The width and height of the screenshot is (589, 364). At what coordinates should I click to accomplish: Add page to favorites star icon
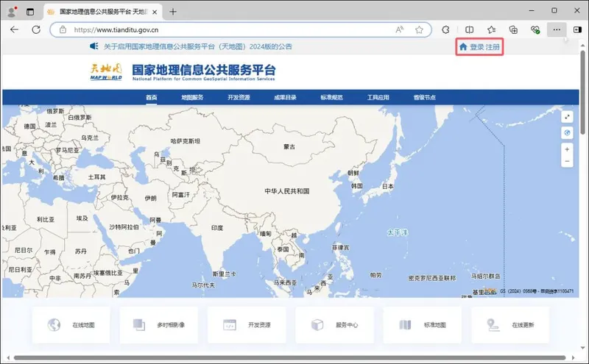(419, 29)
